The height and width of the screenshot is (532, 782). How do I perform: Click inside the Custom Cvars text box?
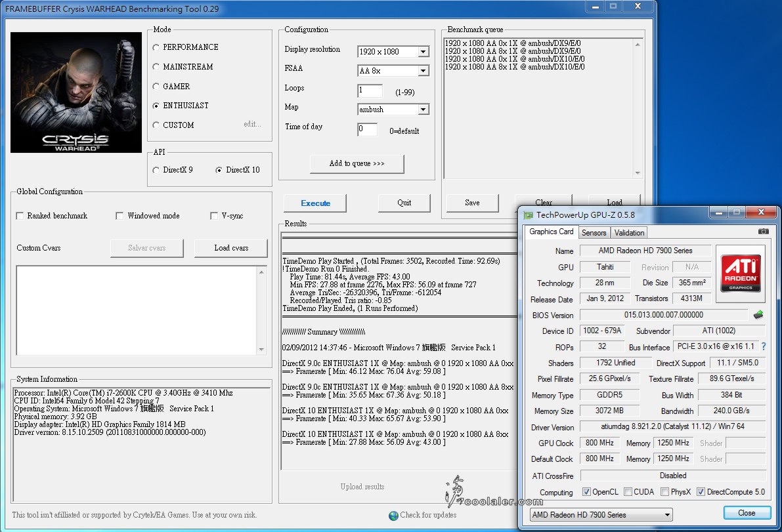coord(137,310)
